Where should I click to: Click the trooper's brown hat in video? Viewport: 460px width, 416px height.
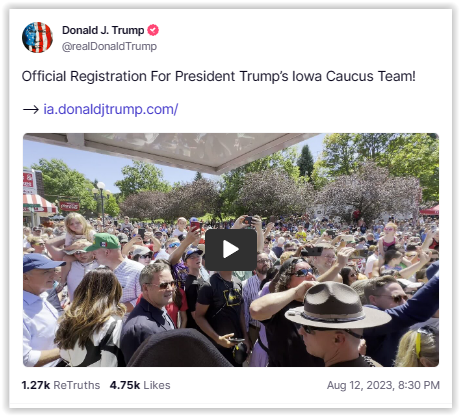[337, 305]
